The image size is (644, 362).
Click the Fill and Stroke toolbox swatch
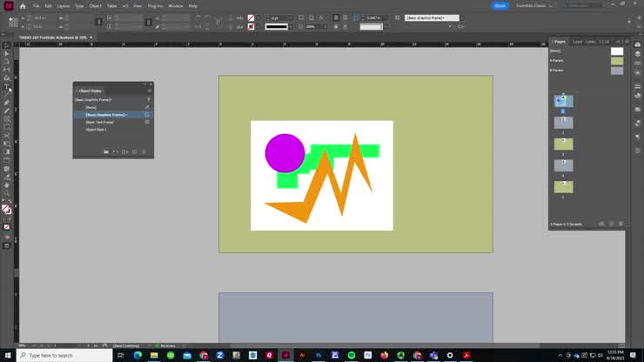click(x=7, y=209)
